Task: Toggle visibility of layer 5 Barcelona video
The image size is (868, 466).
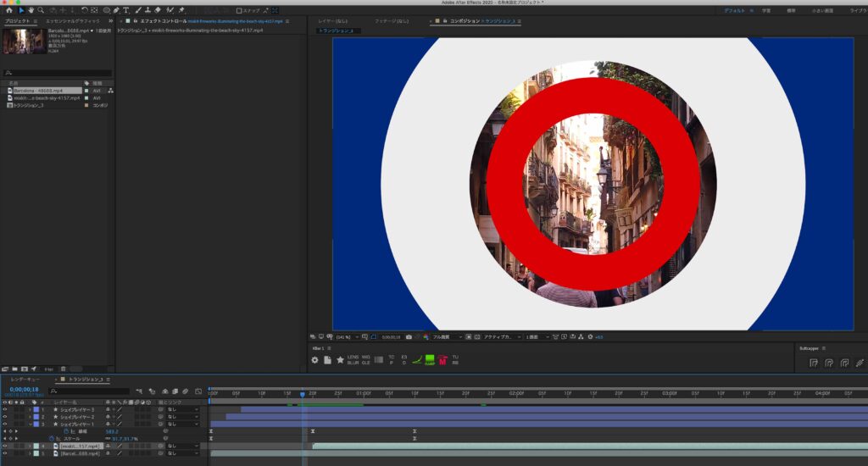Action: click(5, 452)
